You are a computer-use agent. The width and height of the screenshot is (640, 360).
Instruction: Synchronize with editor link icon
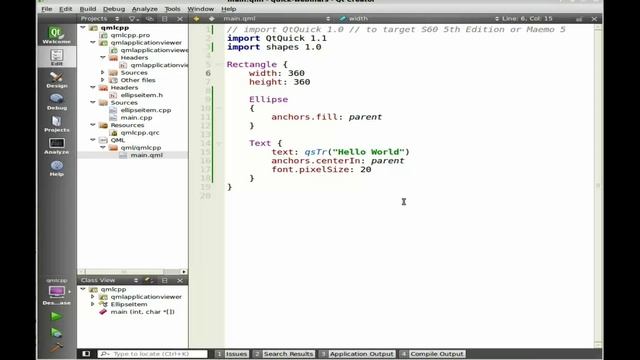point(149,19)
